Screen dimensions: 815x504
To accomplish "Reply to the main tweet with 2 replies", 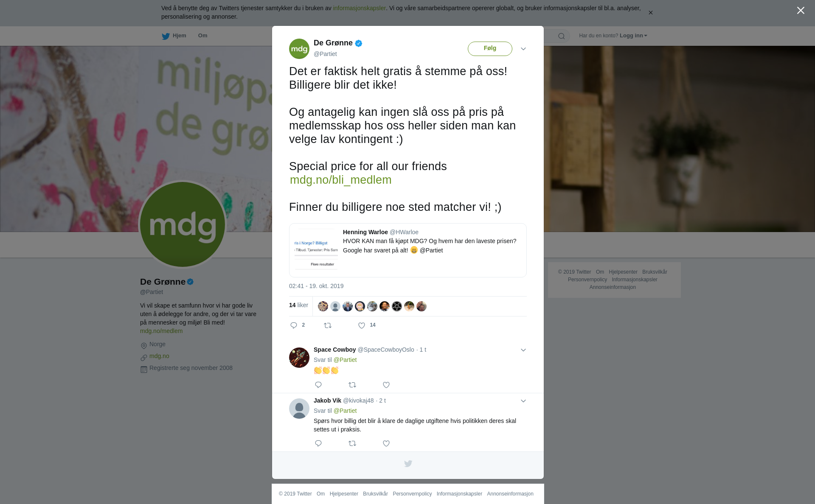I will click(x=294, y=325).
